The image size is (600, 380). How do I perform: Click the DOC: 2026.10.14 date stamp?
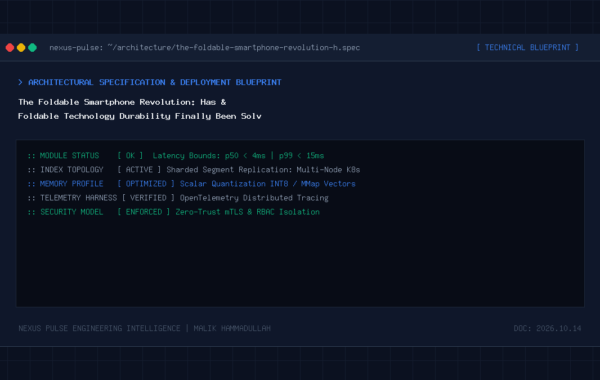coord(547,328)
